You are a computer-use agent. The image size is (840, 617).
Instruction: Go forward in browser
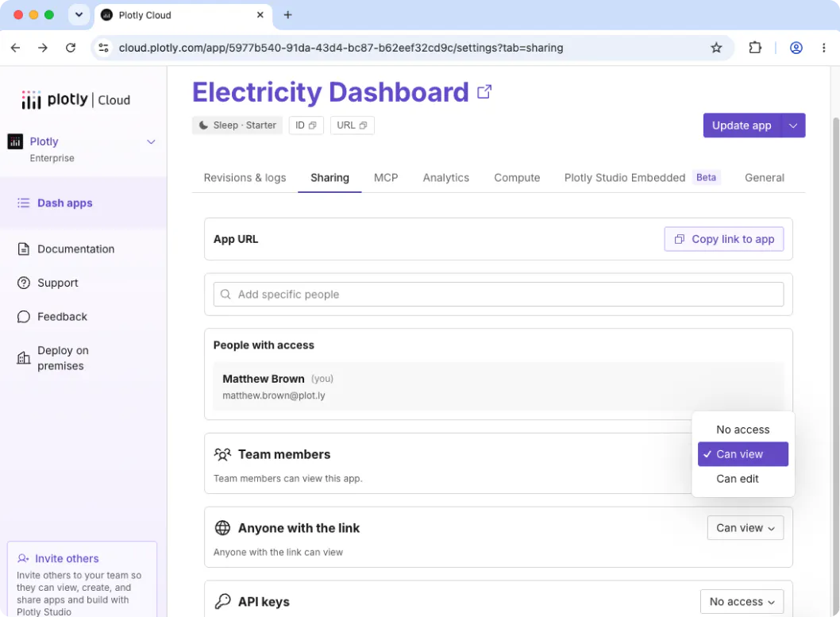[43, 48]
